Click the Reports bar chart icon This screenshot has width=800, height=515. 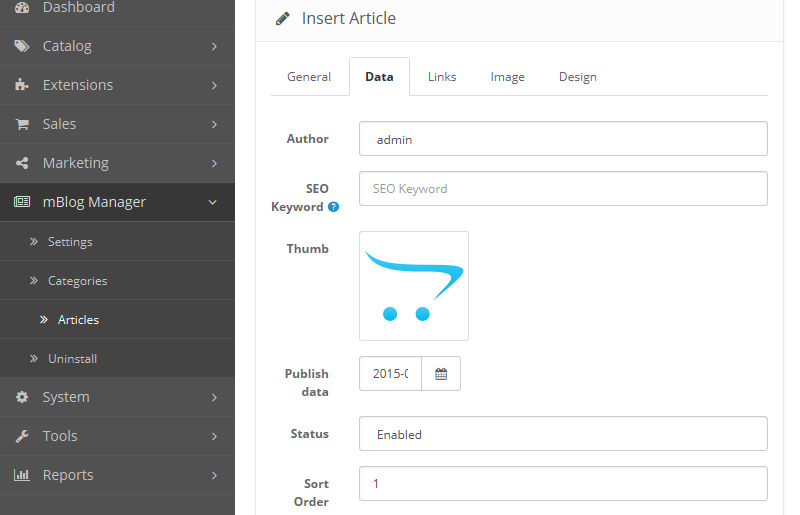22,475
